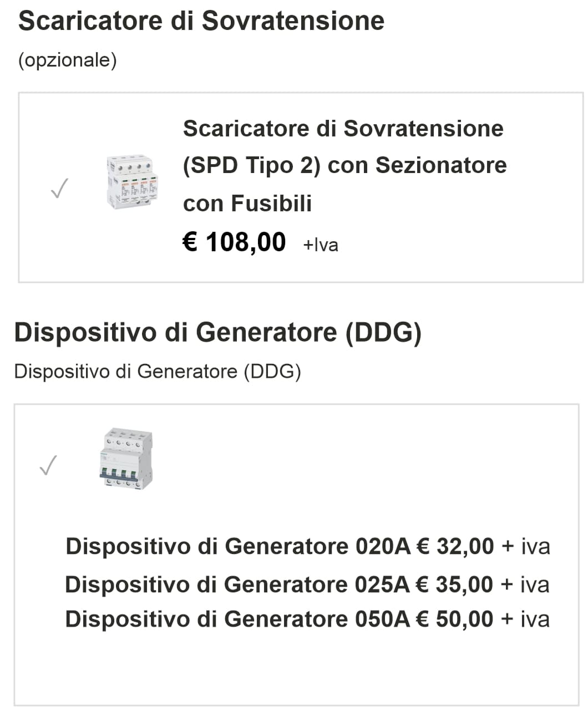
Task: Click the € 50,00 price text
Action: click(454, 619)
